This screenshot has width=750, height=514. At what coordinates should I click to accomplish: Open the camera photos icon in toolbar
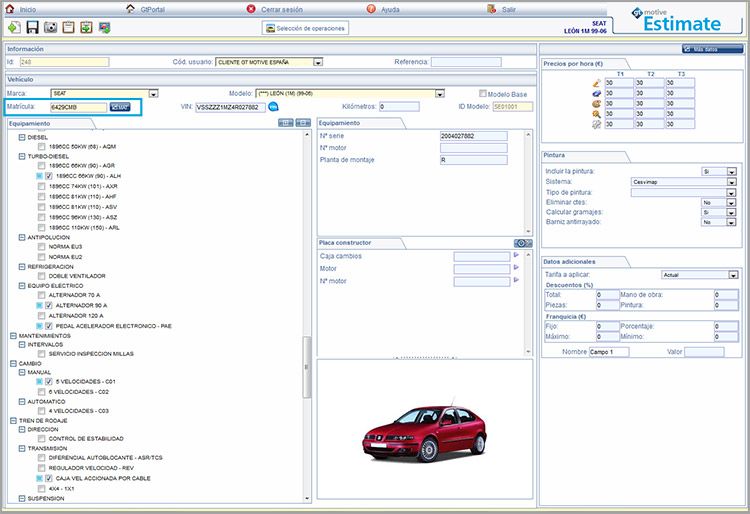[50, 27]
